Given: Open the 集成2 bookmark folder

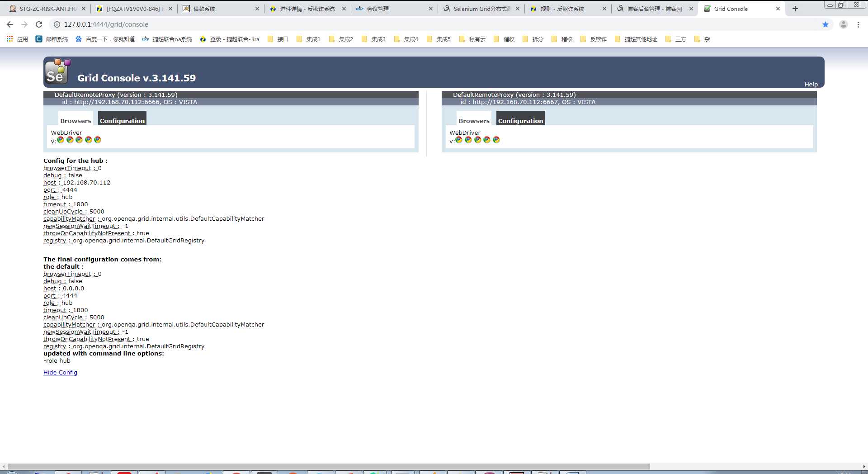Looking at the screenshot, I should click(341, 39).
